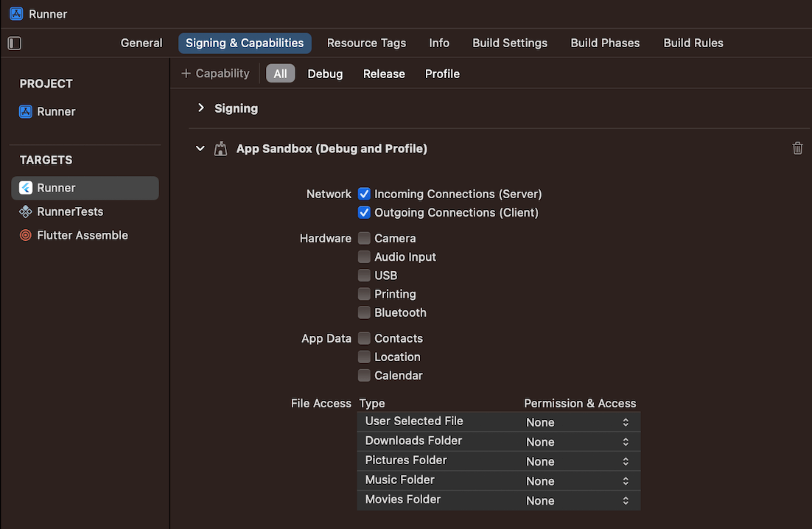Open Downloads Folder permission dropdown
Screen dimensions: 812x529
(578, 442)
